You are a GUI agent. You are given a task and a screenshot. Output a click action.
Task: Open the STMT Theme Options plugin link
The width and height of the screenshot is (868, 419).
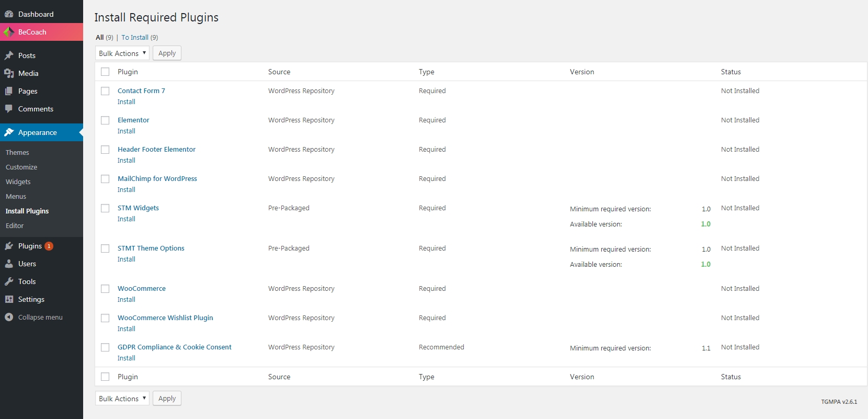(x=151, y=248)
